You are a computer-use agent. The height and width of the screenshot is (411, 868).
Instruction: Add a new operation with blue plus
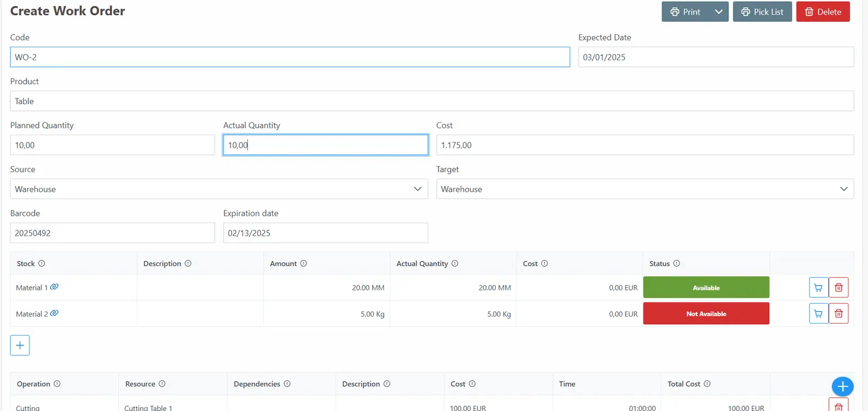point(843,387)
